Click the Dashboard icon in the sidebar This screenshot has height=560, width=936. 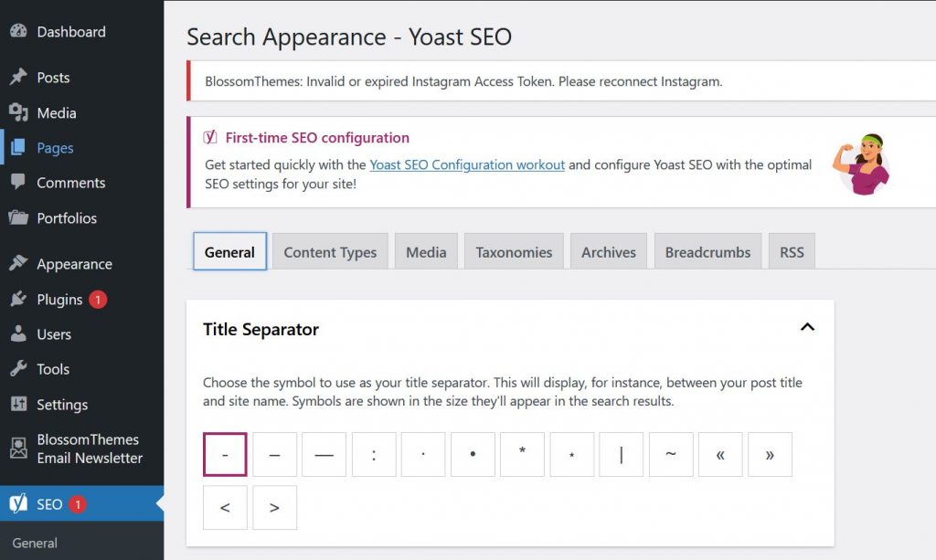20,31
